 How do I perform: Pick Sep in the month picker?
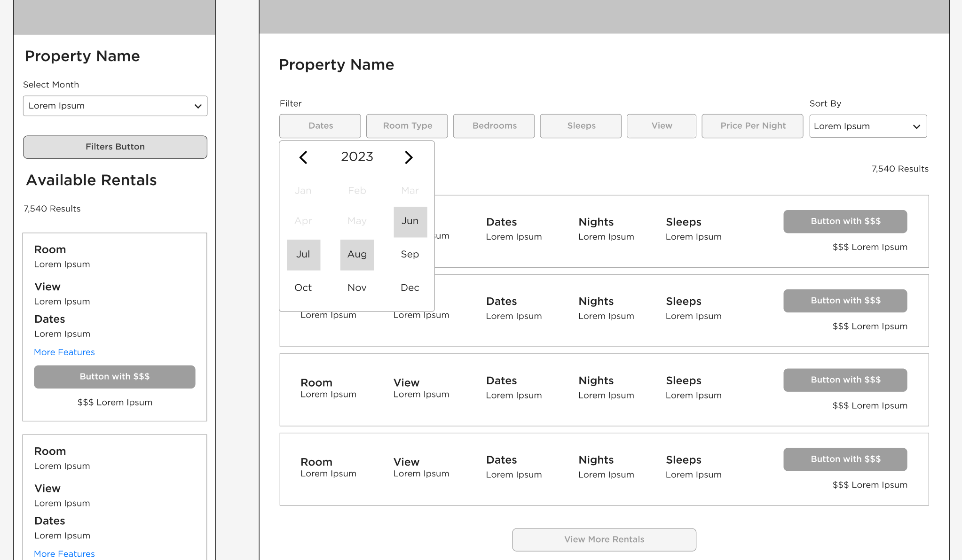click(410, 255)
